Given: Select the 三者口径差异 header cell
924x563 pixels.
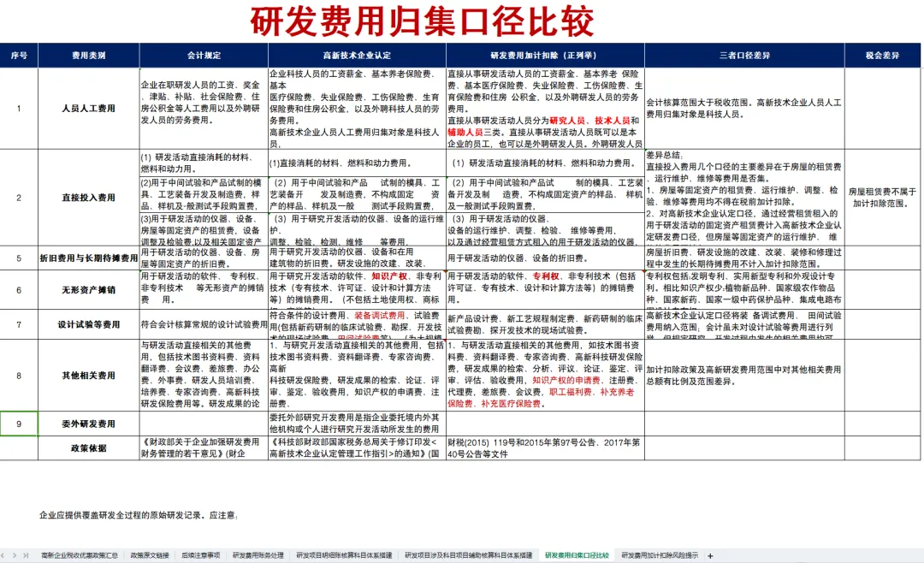Looking at the screenshot, I should [x=745, y=56].
